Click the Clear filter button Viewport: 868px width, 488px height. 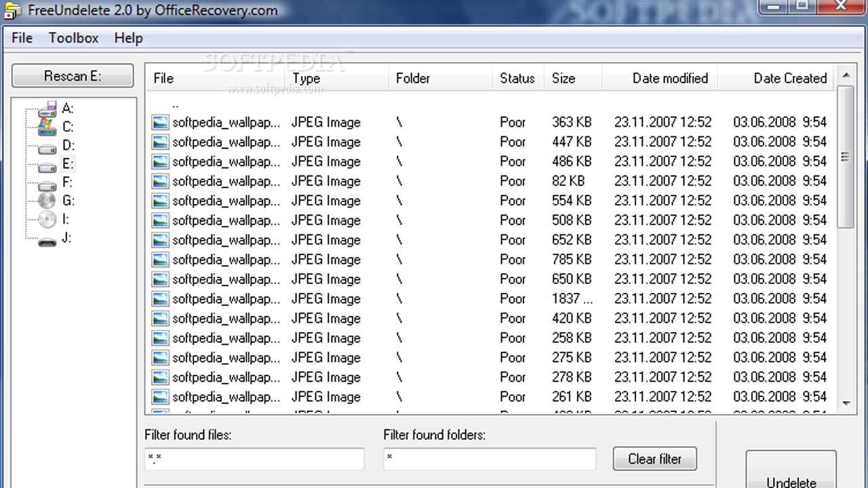pyautogui.click(x=654, y=459)
